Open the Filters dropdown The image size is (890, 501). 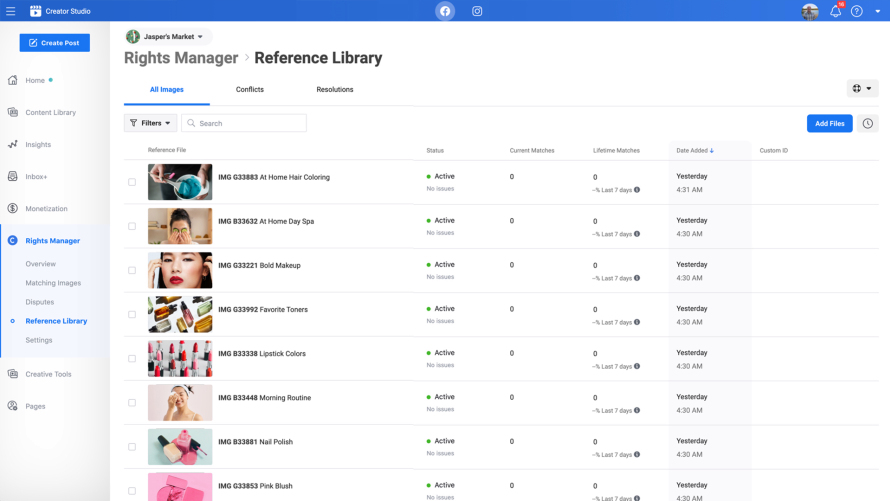coord(150,123)
